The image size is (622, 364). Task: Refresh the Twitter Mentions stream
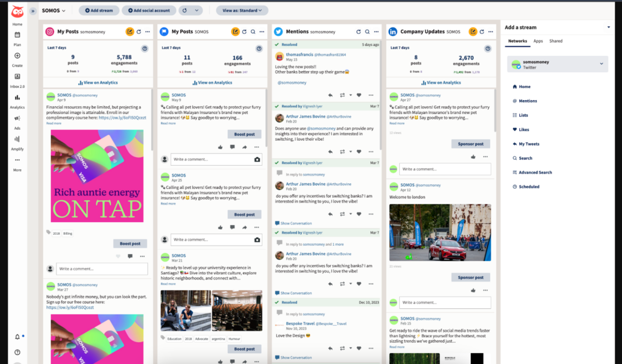(358, 32)
